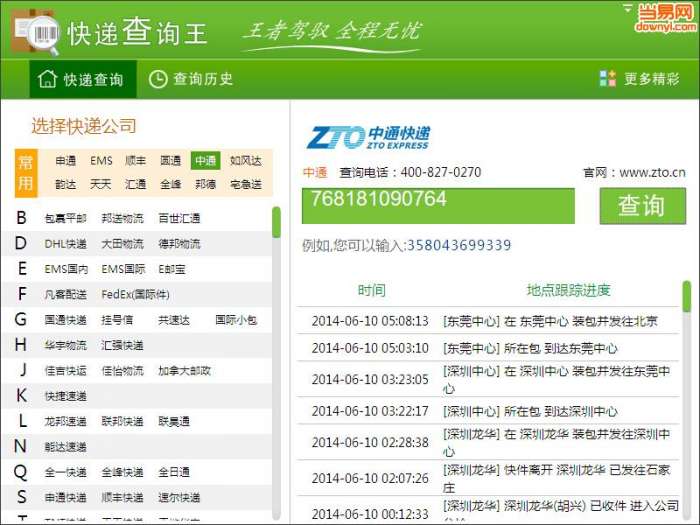Choose 邦送物流 in row B
This screenshot has width=700, height=525.
[122, 218]
